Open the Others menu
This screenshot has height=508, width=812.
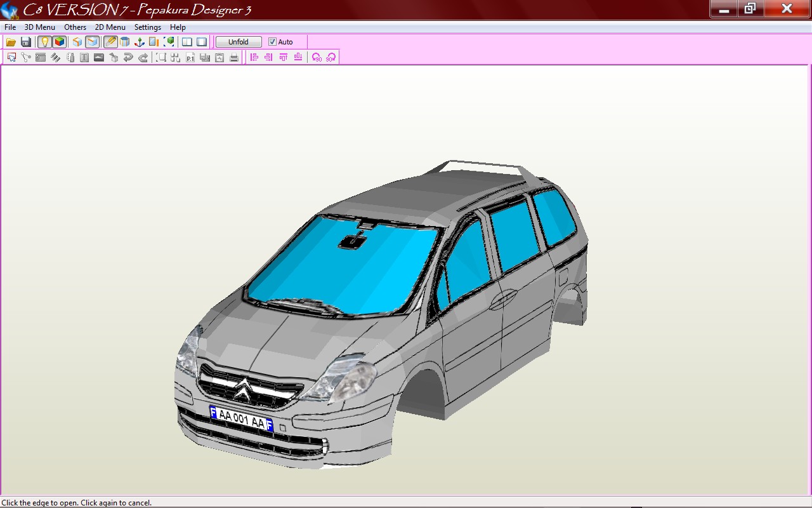pyautogui.click(x=75, y=27)
